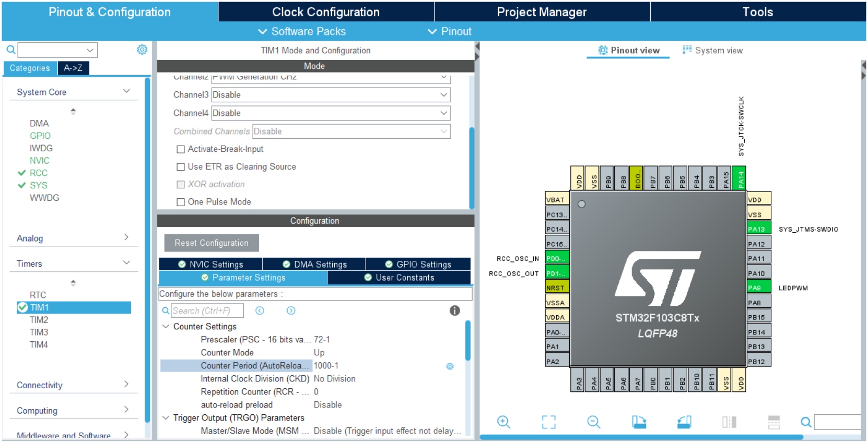Click the BOOT0 pin on top row
Viewport: 868px width, 443px height.
pos(636,178)
